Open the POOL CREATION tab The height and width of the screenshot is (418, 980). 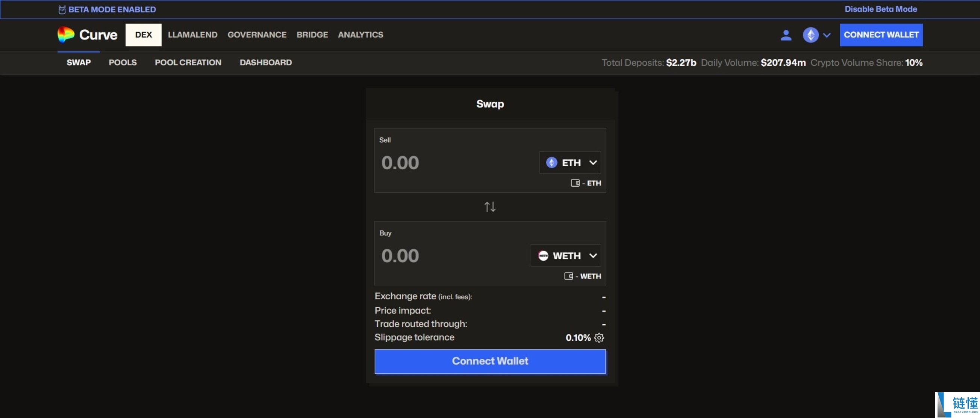coord(188,62)
